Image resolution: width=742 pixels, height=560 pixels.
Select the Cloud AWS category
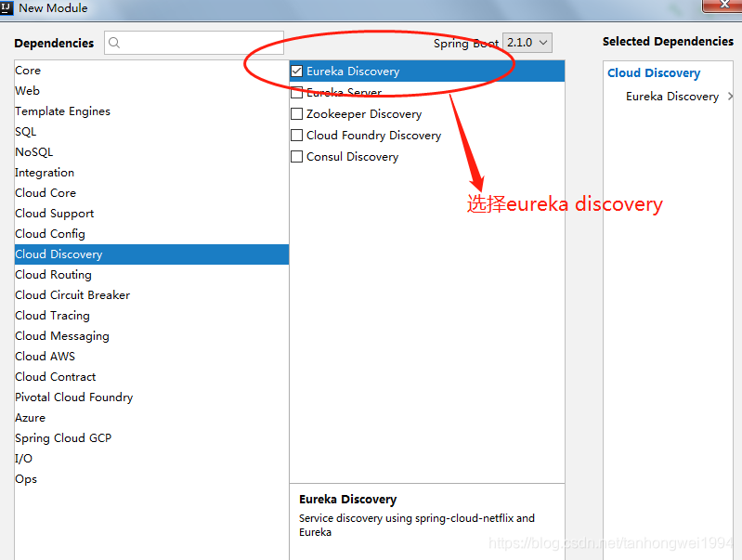tap(151, 356)
